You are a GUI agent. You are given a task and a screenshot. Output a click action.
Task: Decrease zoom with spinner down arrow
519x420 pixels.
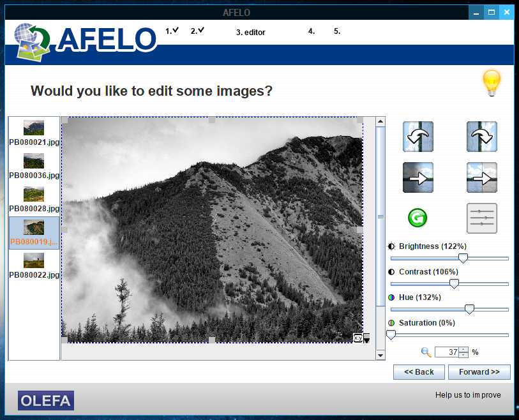pos(463,355)
